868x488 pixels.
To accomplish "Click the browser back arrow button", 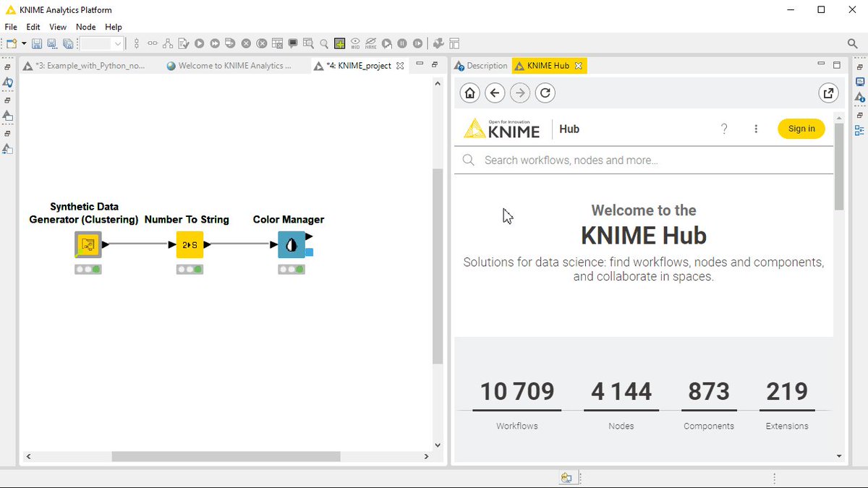I will click(495, 93).
